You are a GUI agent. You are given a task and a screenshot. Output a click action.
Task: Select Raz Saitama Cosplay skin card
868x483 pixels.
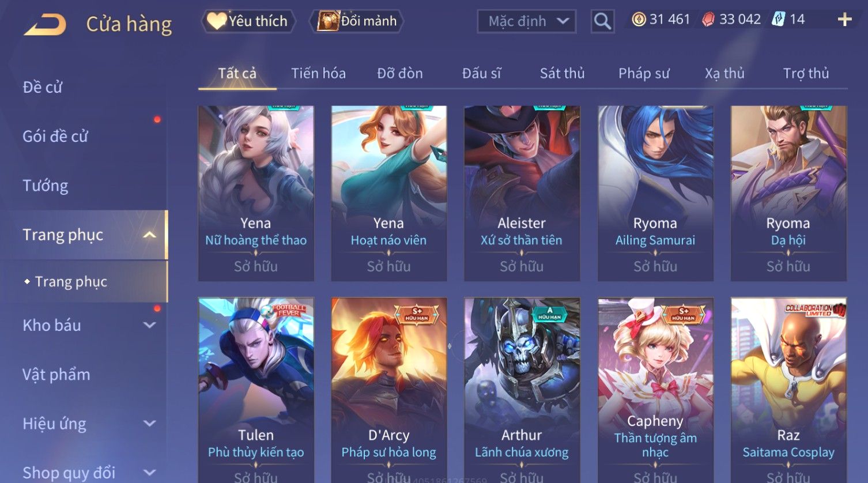pyautogui.click(x=788, y=390)
